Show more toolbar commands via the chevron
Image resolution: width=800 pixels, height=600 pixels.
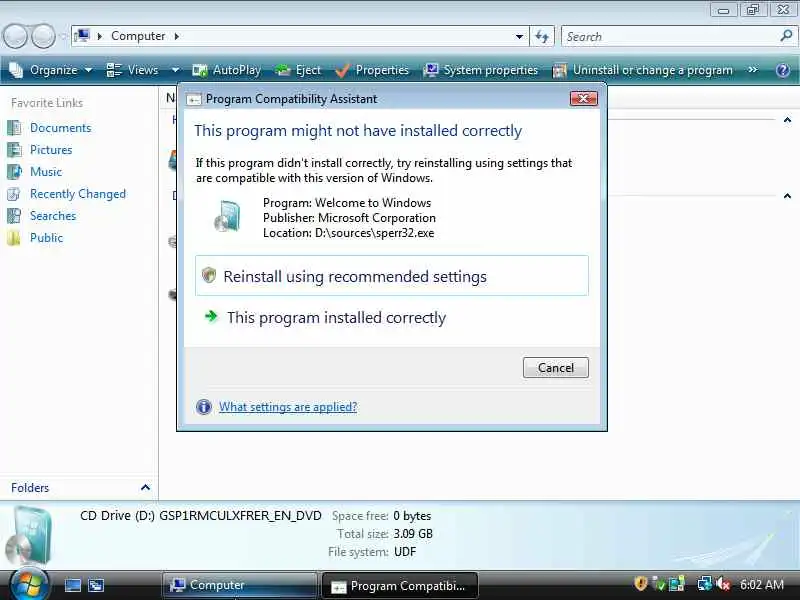(x=753, y=69)
